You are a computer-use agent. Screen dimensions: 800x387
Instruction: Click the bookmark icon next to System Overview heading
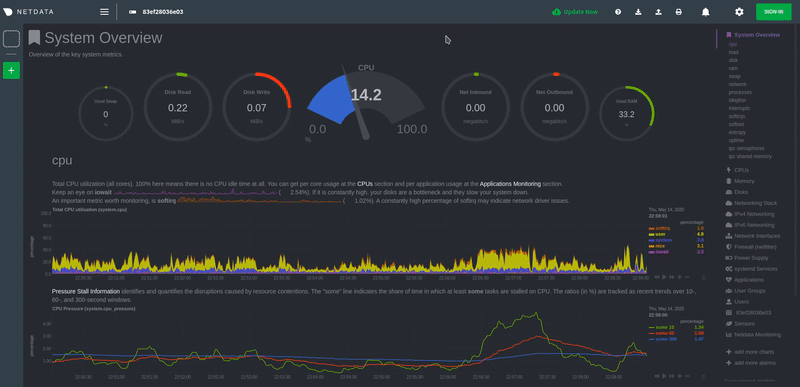[34, 38]
